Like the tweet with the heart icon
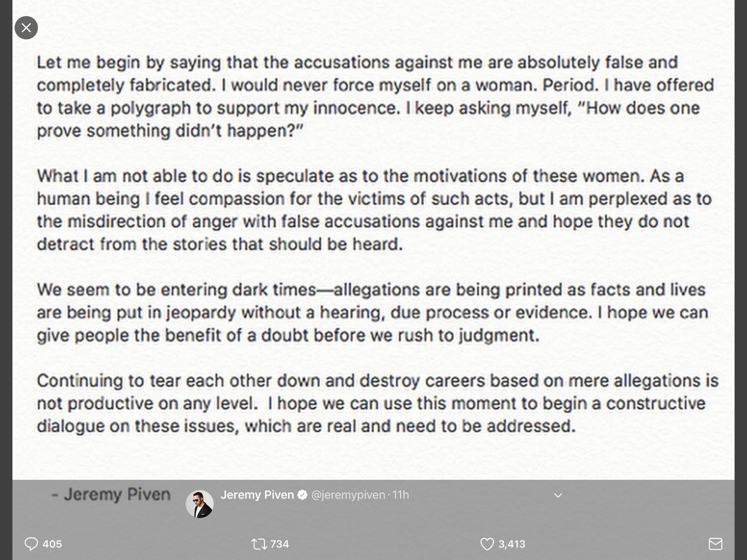Image resolution: width=747 pixels, height=560 pixels. pyautogui.click(x=487, y=544)
